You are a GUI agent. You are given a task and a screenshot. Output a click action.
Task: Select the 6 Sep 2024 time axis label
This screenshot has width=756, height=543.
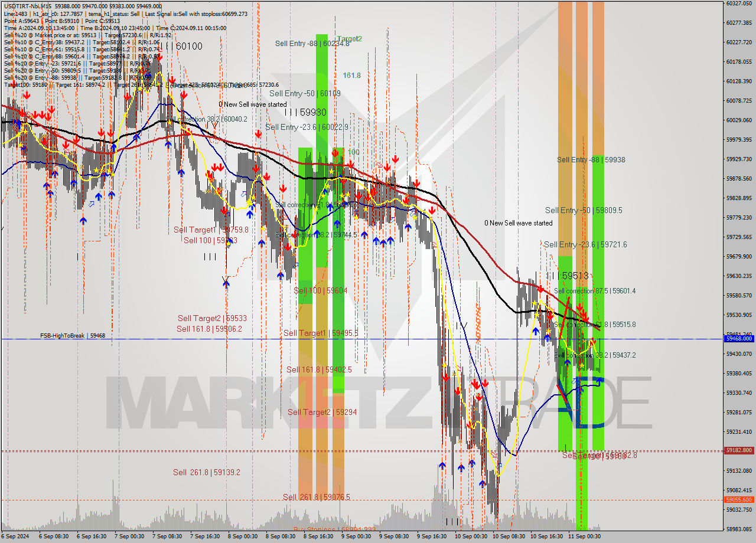click(x=15, y=537)
